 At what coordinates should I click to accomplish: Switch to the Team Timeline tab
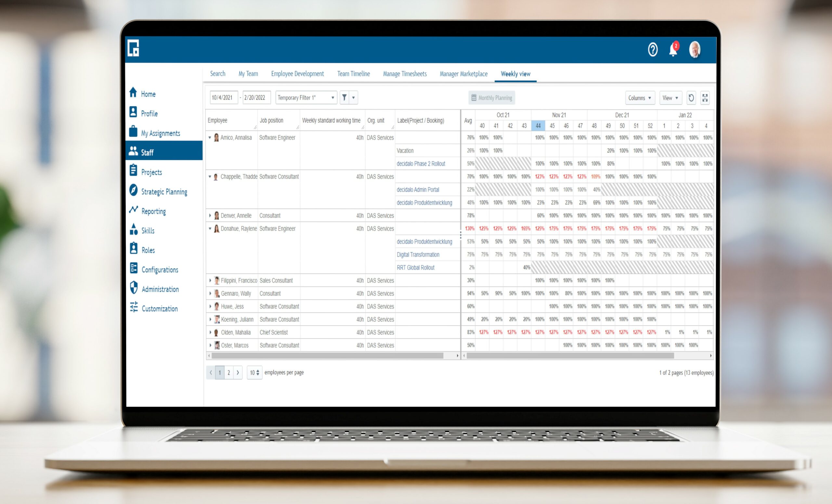point(353,73)
